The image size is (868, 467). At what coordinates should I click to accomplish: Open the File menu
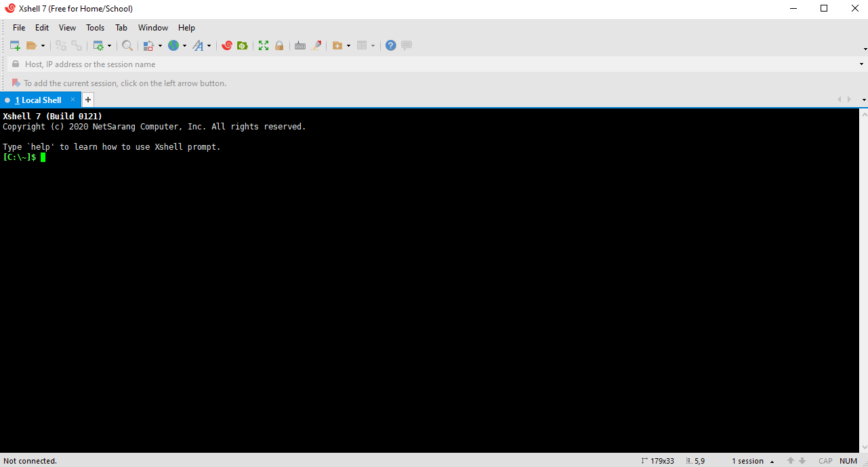[19, 28]
